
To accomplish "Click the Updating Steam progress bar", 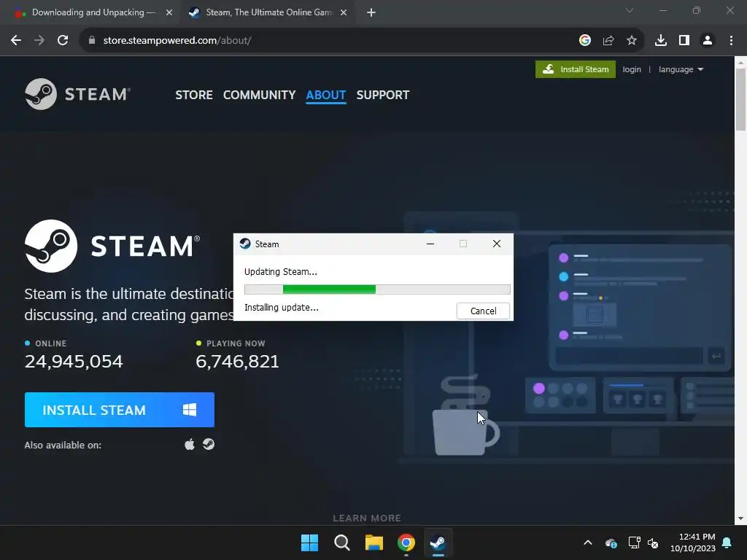I will pos(377,289).
